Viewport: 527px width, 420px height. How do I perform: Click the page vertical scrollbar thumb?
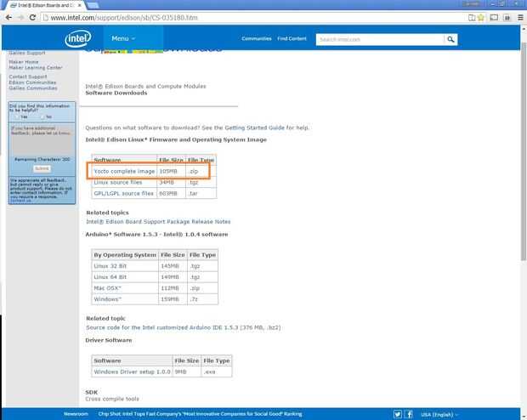(x=524, y=151)
